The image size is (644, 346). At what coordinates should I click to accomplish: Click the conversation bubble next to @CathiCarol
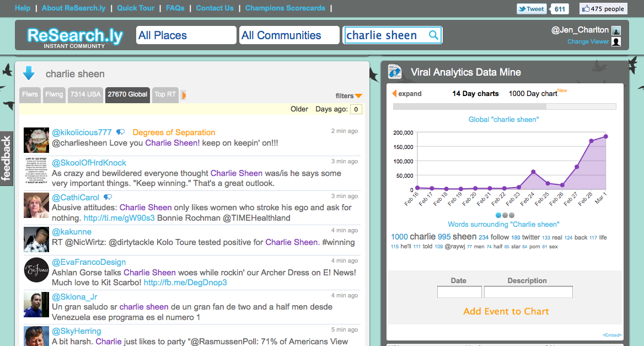[x=108, y=197]
